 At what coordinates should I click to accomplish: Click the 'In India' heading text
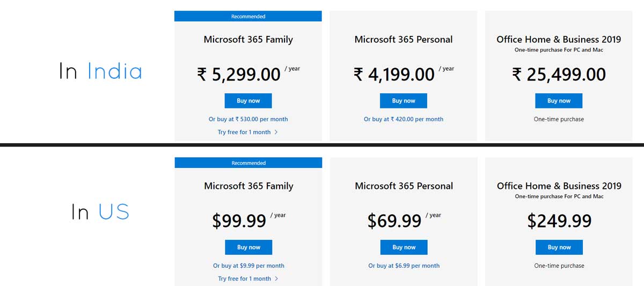click(x=100, y=71)
